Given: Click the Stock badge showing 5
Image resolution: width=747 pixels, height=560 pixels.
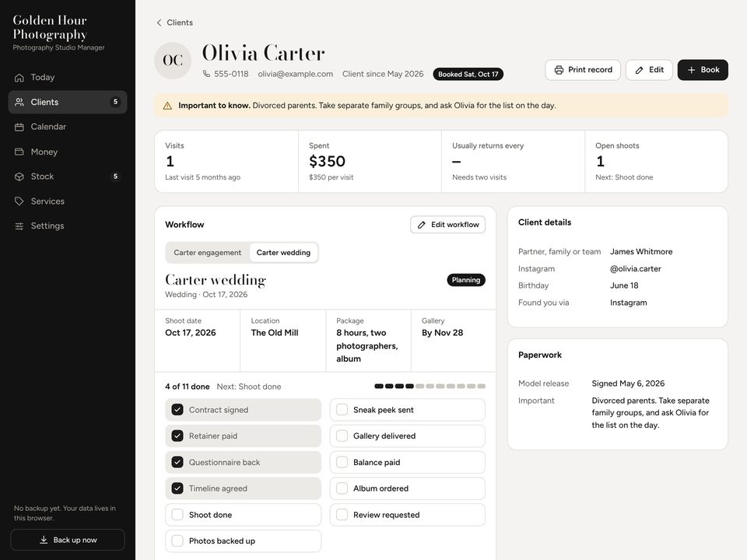Looking at the screenshot, I should [115, 177].
